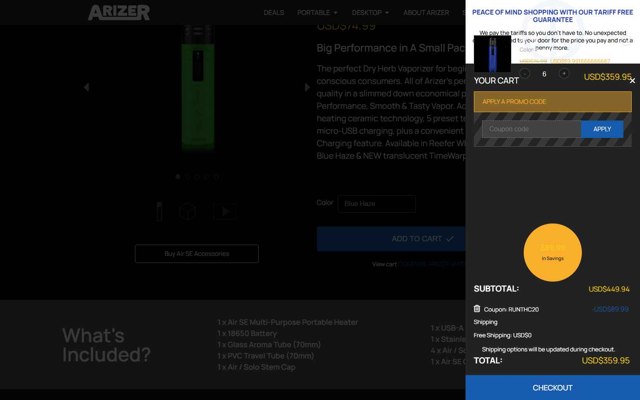This screenshot has height=400, width=640.
Task: Play the product video thumbnail
Action: click(224, 211)
